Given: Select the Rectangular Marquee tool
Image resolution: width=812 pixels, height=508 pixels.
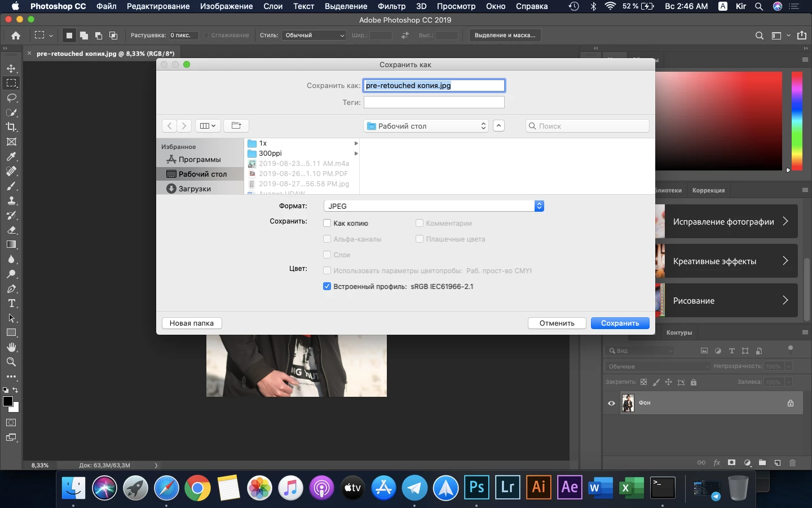Looking at the screenshot, I should tap(11, 83).
